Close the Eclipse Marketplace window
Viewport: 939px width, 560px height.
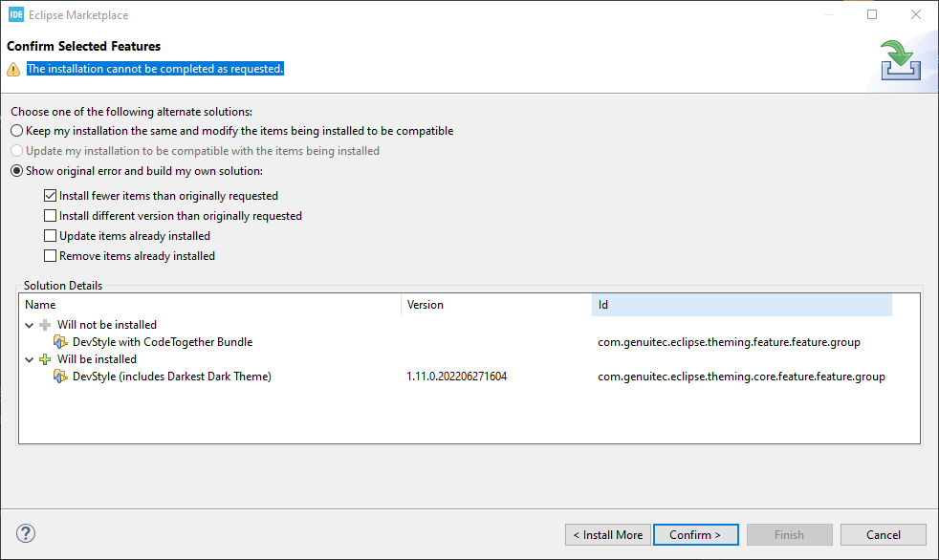pyautogui.click(x=916, y=14)
